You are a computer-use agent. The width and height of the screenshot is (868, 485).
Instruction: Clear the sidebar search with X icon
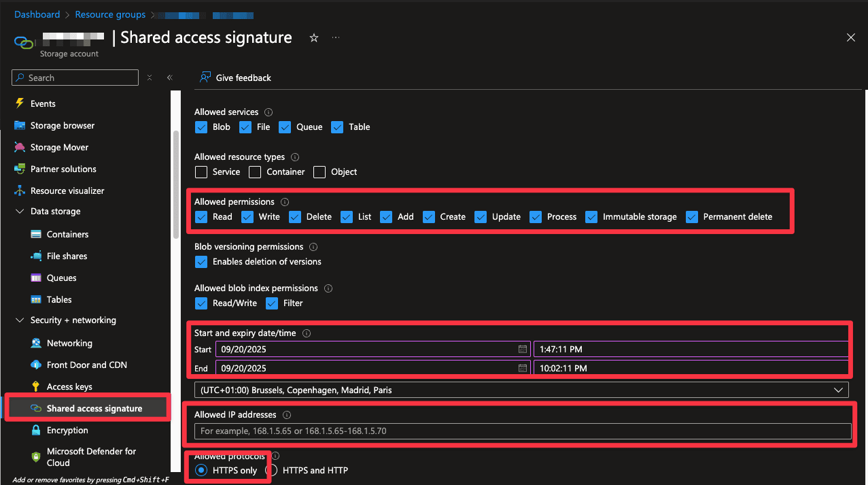pos(150,78)
